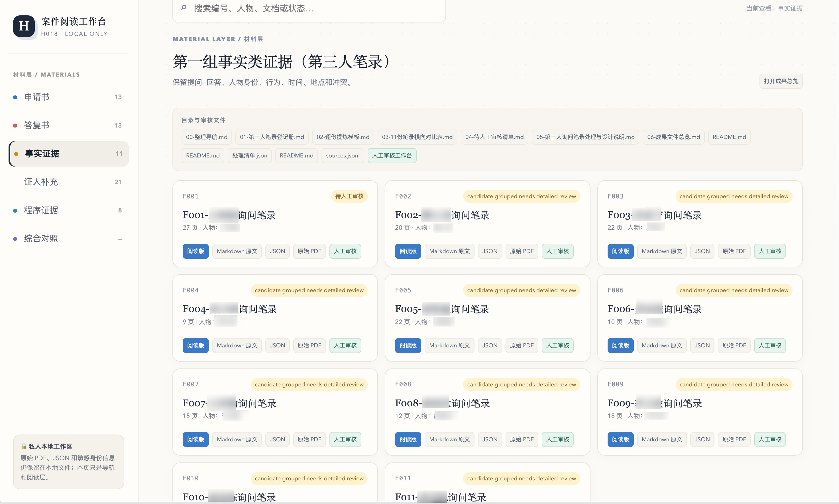
Task: Open JSON for the F007 card
Action: [x=277, y=439]
